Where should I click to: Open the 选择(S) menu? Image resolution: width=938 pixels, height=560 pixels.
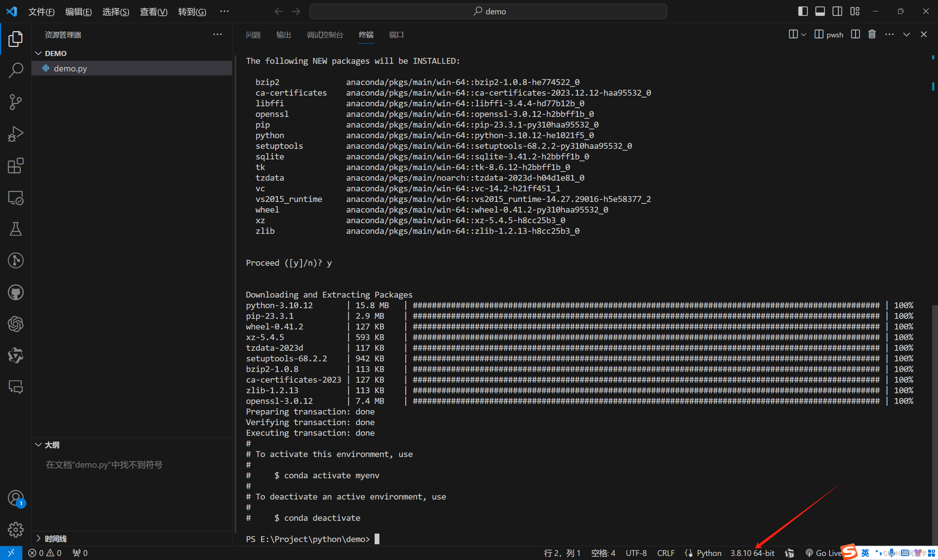[116, 12]
